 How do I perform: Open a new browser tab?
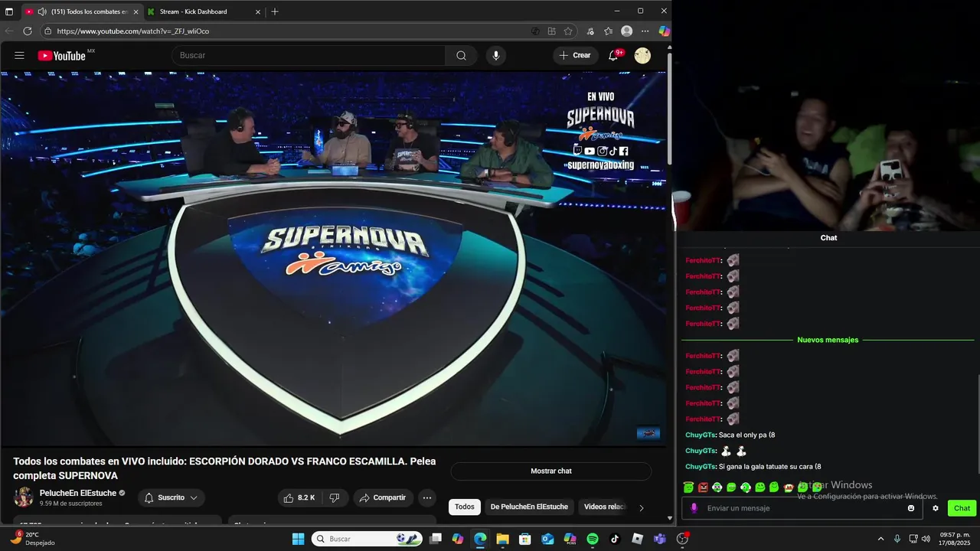pyautogui.click(x=275, y=11)
